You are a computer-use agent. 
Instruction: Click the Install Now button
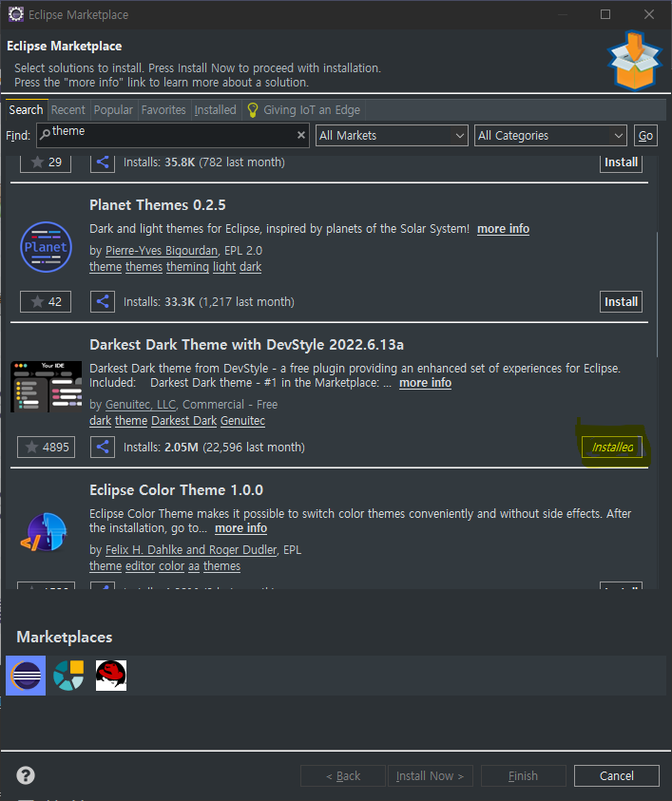(x=430, y=775)
